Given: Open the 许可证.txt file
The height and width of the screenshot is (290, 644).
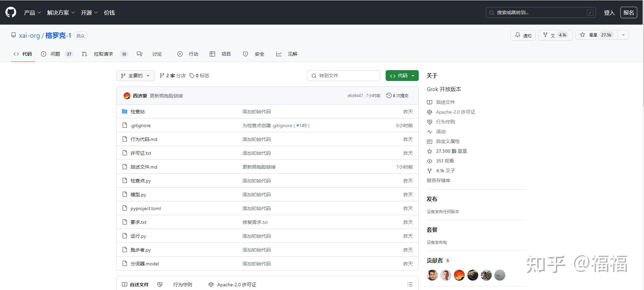Looking at the screenshot, I should [x=141, y=153].
